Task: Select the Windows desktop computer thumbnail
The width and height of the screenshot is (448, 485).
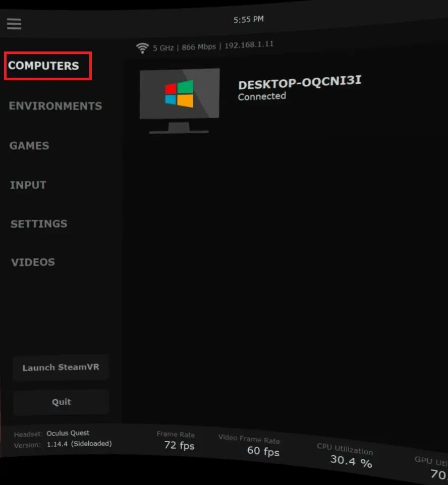Action: tap(180, 101)
